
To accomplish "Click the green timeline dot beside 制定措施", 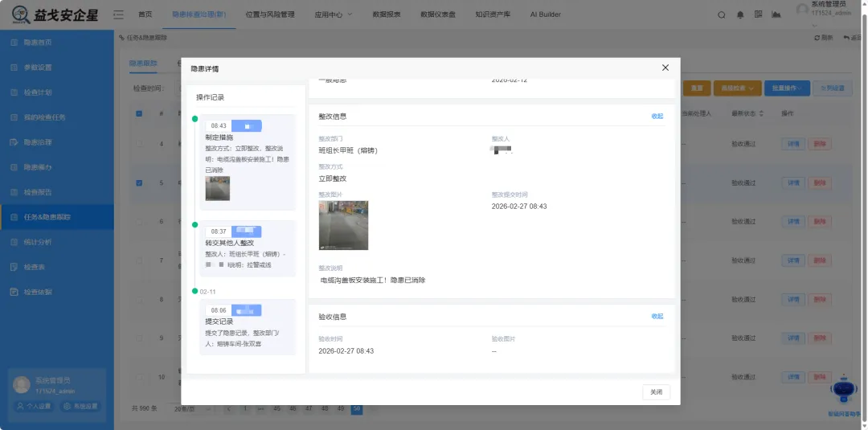I will (x=194, y=119).
